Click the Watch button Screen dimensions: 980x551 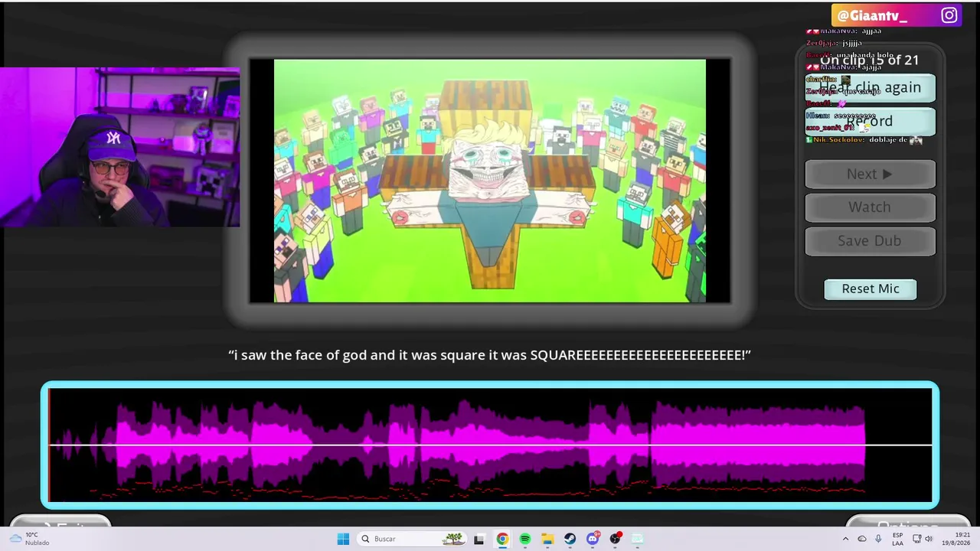(870, 207)
